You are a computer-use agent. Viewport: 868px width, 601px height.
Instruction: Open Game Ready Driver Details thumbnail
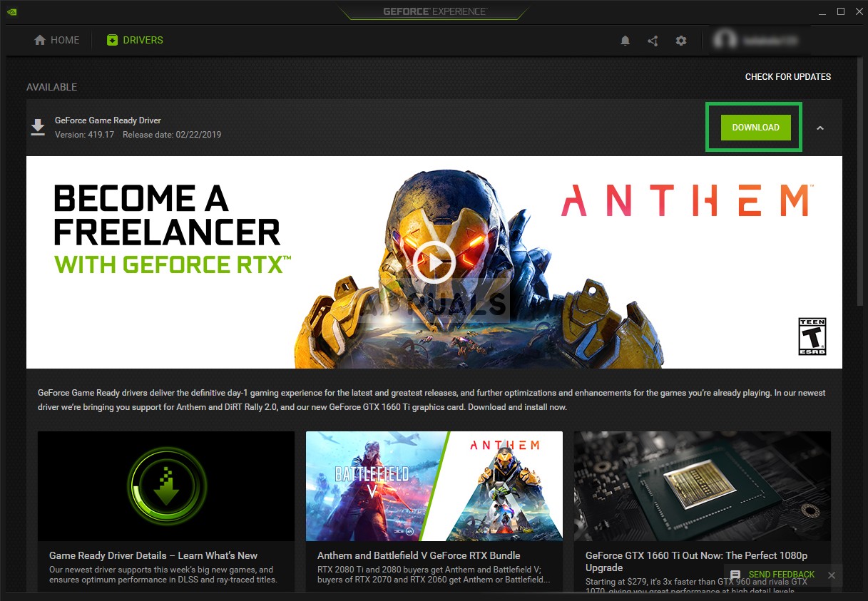[166, 486]
